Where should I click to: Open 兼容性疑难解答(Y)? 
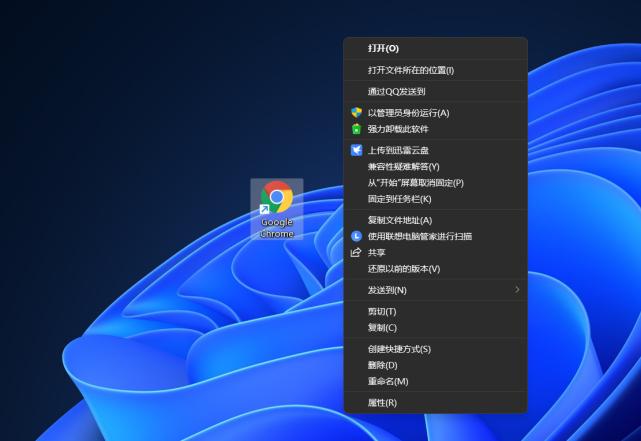tap(436, 167)
